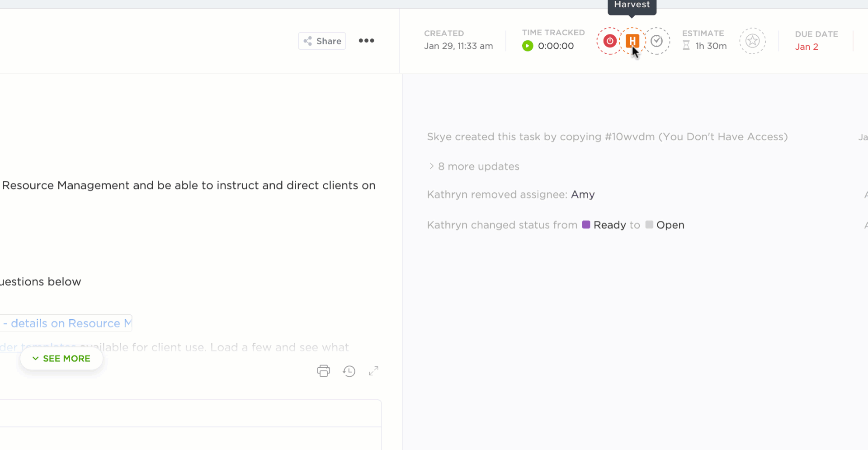Click the checkmark clock icon

656,41
